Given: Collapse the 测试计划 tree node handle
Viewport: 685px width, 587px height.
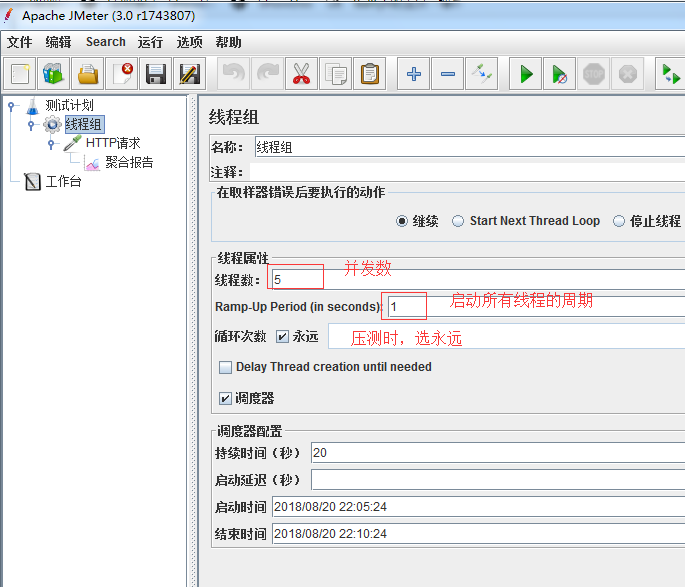Looking at the screenshot, I should [11, 106].
